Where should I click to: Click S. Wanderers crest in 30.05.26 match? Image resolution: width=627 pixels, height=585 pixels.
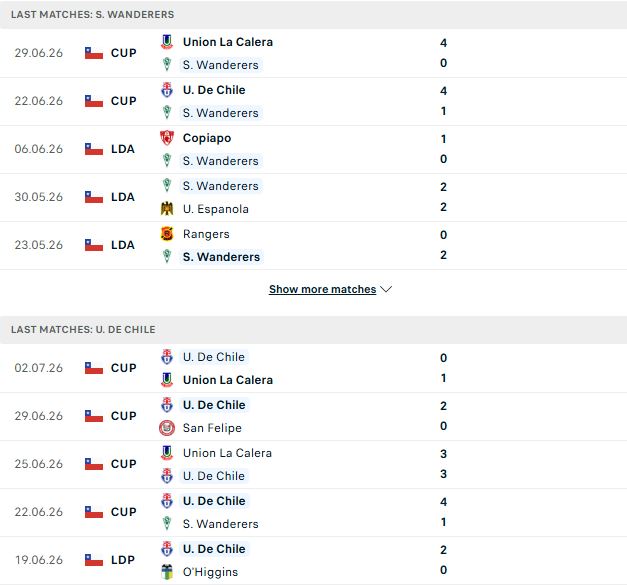[x=167, y=186]
